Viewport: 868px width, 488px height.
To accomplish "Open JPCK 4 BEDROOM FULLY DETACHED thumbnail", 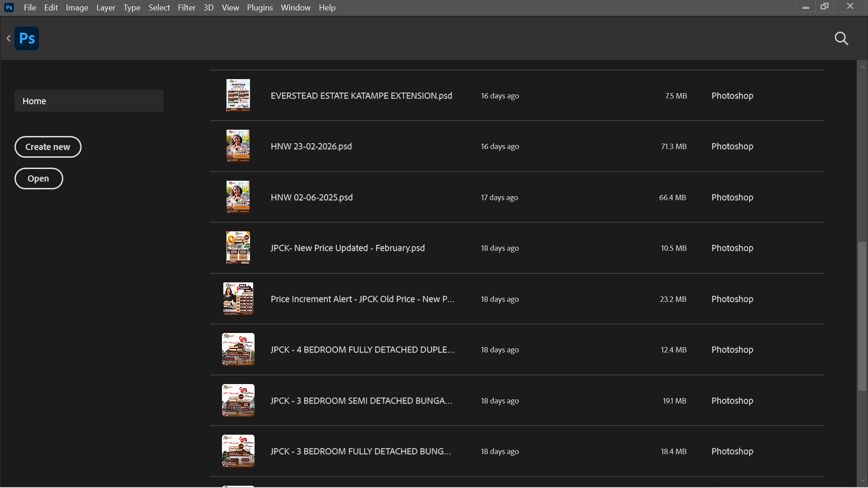I will (x=238, y=349).
